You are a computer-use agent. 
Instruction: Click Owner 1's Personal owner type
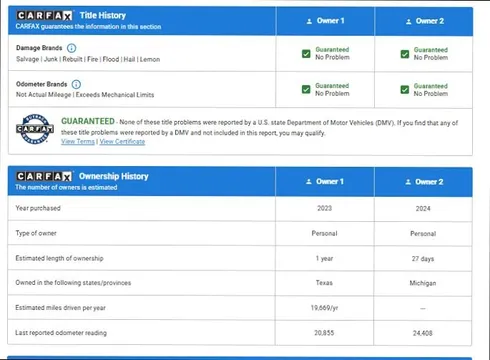point(324,233)
